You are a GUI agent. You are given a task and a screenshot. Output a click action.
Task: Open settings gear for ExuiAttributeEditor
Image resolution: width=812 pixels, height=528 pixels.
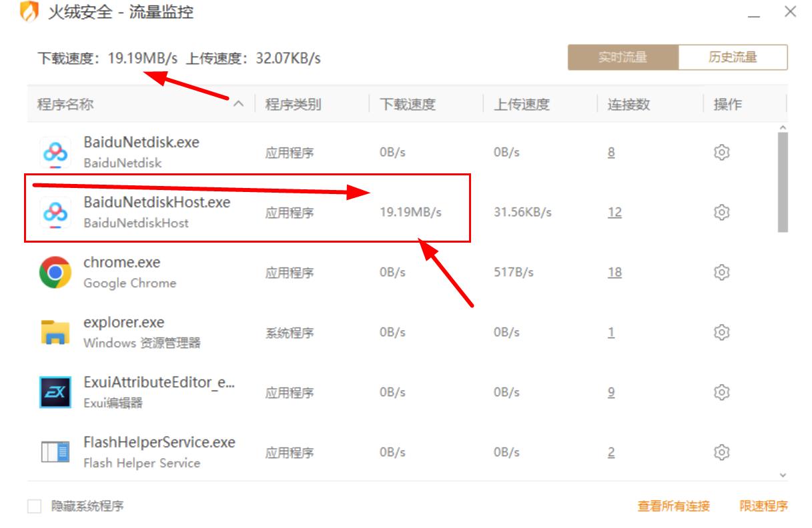point(721,392)
